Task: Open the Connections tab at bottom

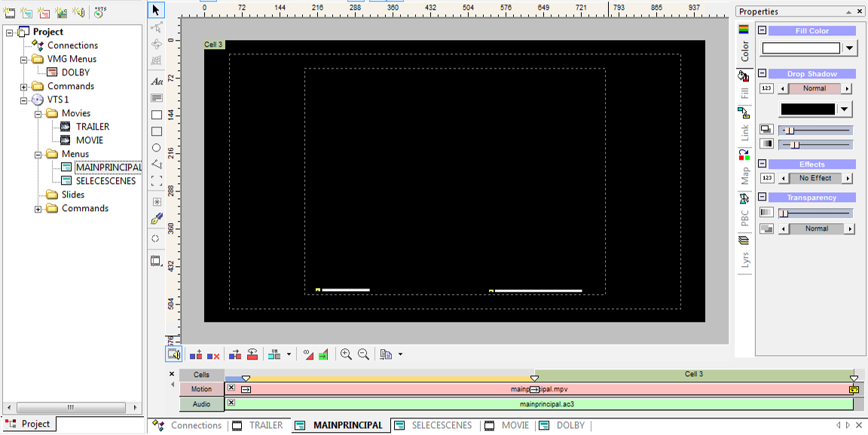Action: point(196,425)
